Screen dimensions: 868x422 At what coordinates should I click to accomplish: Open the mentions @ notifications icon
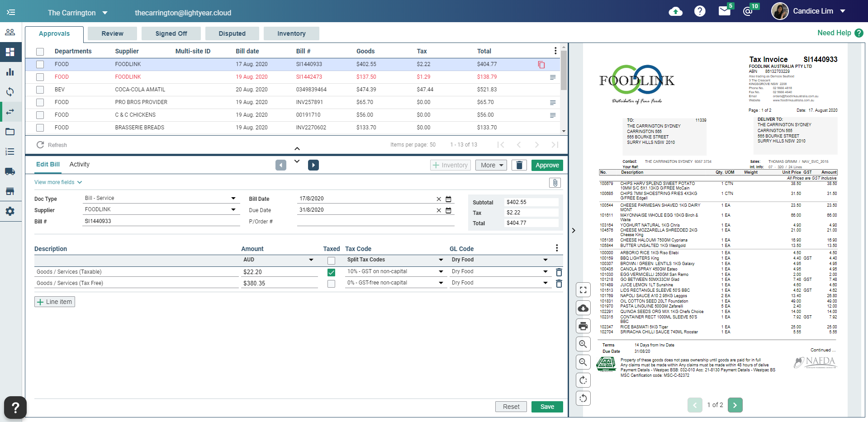coord(748,11)
